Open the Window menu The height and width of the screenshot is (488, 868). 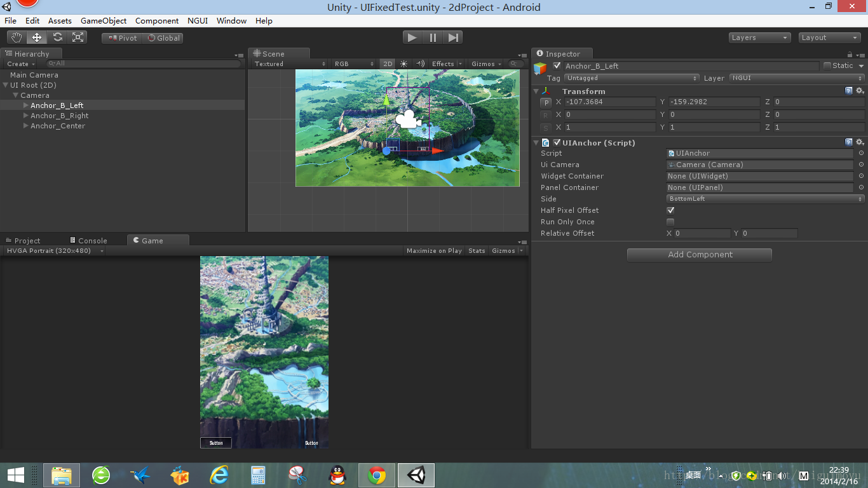pos(231,20)
